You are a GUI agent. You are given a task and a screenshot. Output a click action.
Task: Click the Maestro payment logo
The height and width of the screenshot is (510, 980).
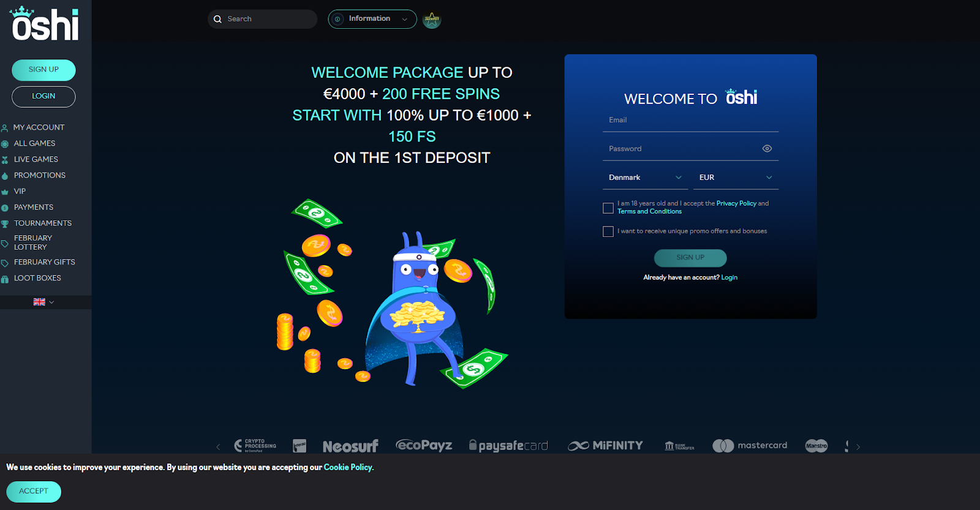(x=816, y=446)
